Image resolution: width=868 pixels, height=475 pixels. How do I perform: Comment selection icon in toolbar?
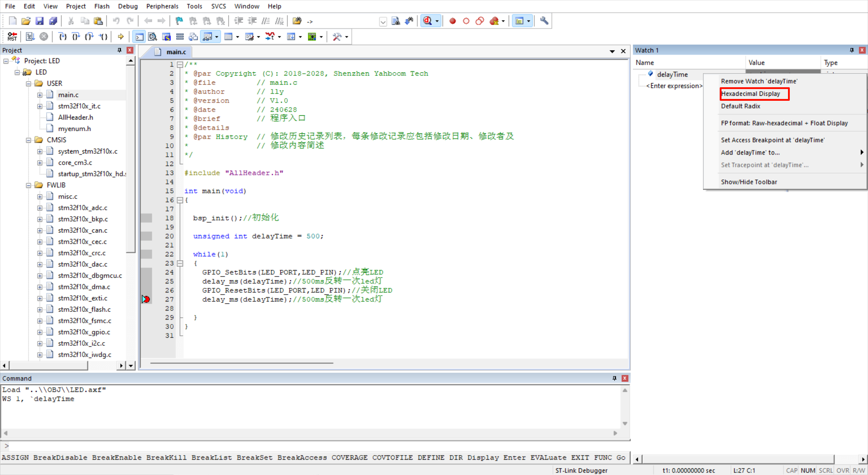266,21
